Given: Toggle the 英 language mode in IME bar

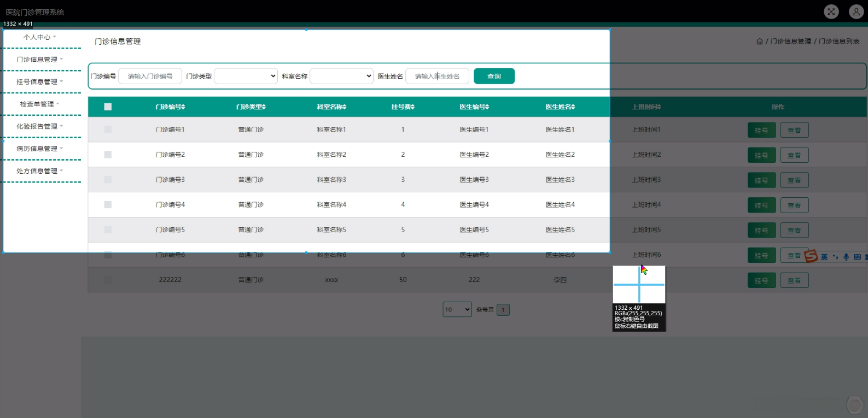Looking at the screenshot, I should click(x=824, y=257).
